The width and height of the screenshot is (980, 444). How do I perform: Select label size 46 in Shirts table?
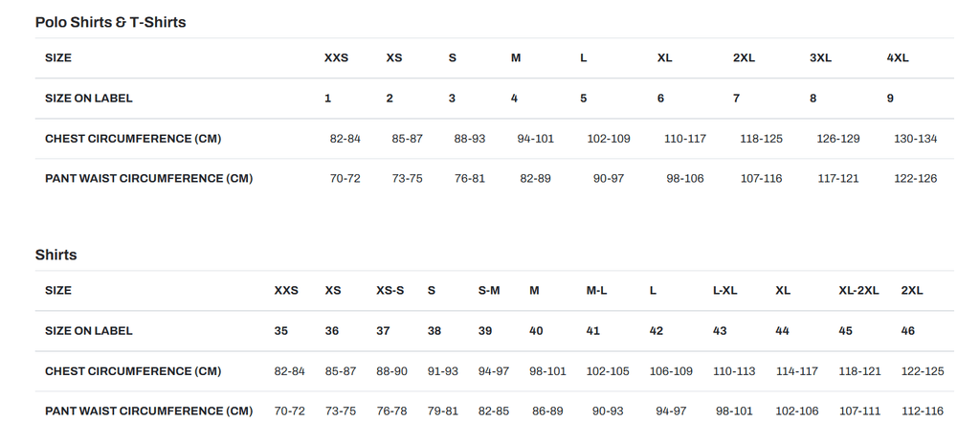908,330
